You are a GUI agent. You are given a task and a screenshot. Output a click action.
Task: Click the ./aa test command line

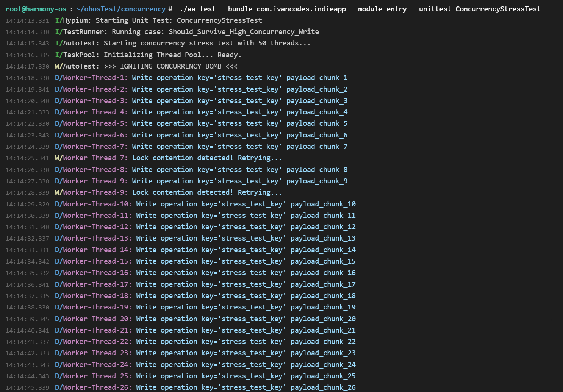(x=360, y=9)
